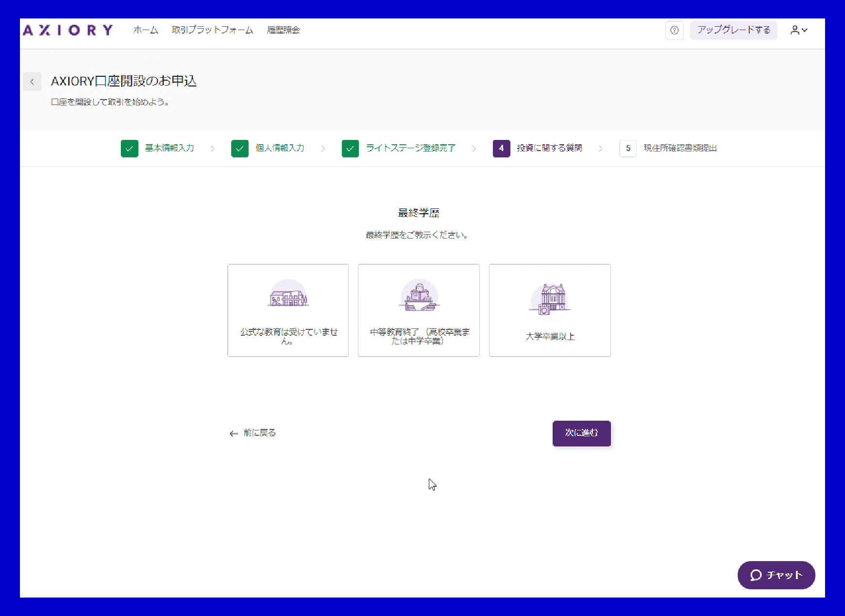Click アップグレードする button
The height and width of the screenshot is (616, 845).
(x=734, y=30)
